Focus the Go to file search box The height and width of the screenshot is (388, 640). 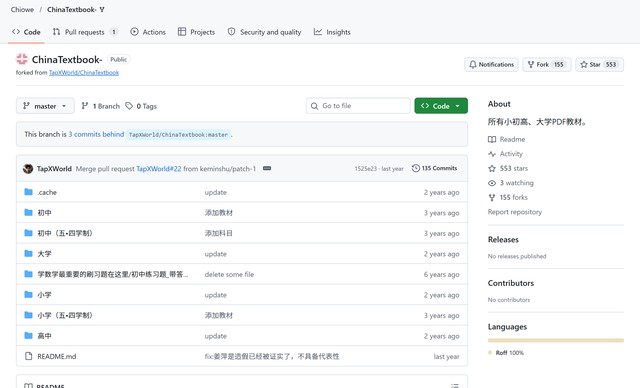point(358,106)
